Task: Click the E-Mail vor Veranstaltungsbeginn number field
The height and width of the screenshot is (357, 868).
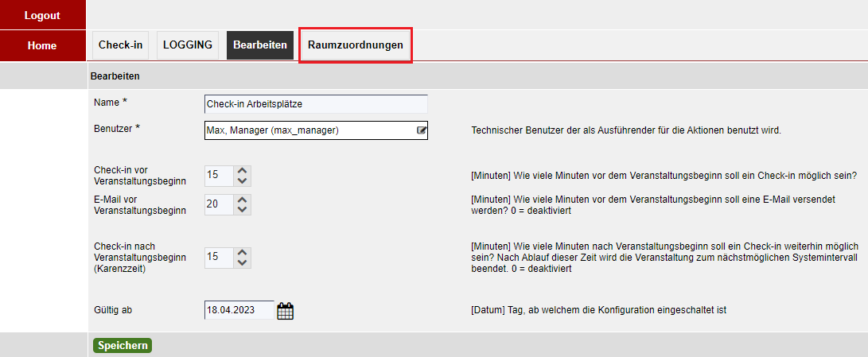Action: (x=220, y=204)
